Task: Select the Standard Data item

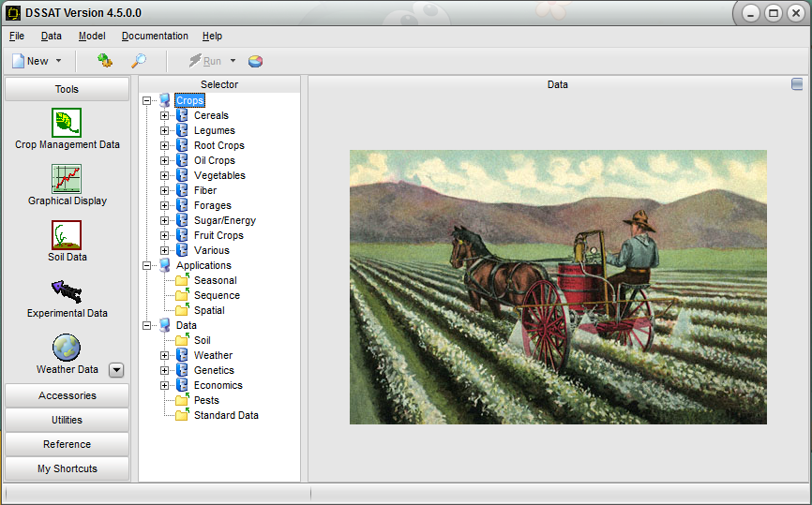Action: [x=226, y=415]
